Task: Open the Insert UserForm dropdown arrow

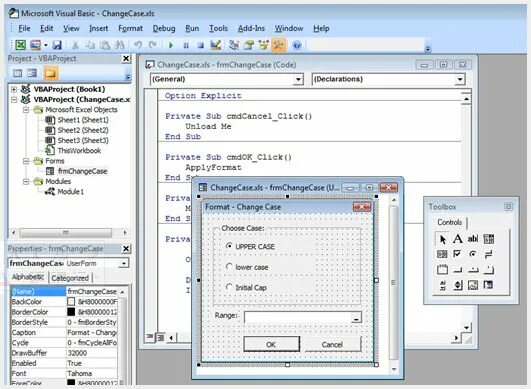Action: coord(46,45)
